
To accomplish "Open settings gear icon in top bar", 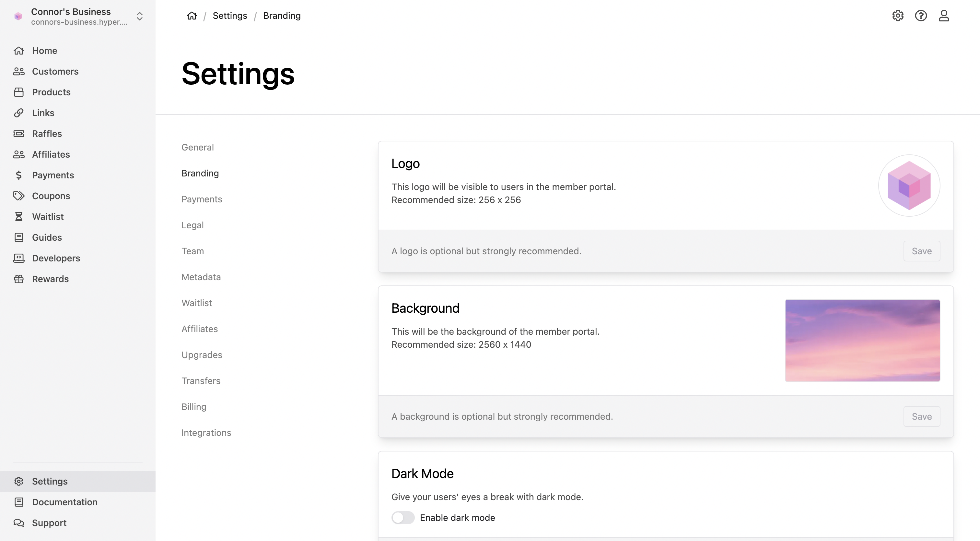I will pos(898,16).
